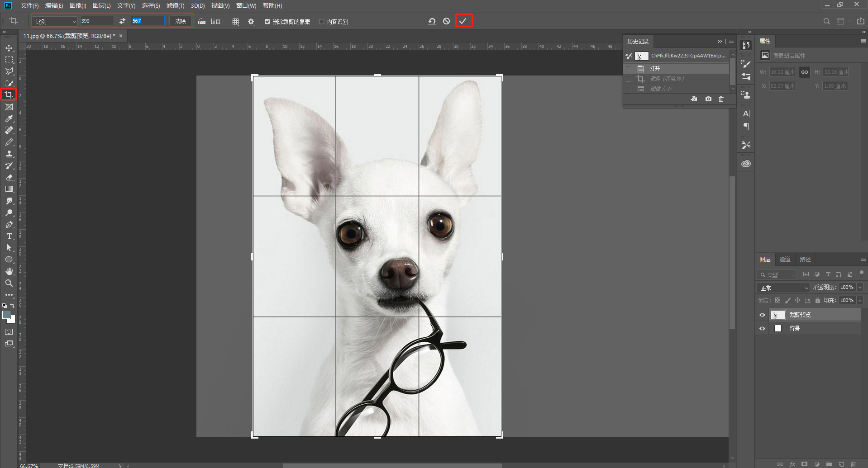This screenshot has width=868, height=468.
Task: Click the foreground color swatch
Action: pyautogui.click(x=6, y=315)
